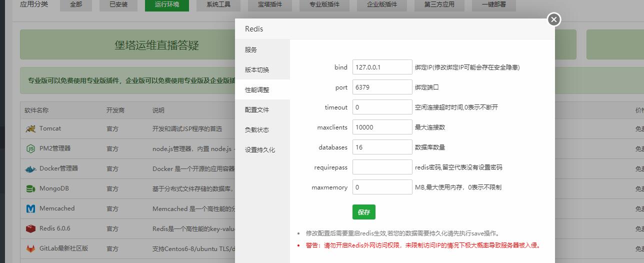Click the red Redis security warning text
644x263 pixels.
pyautogui.click(x=423, y=245)
